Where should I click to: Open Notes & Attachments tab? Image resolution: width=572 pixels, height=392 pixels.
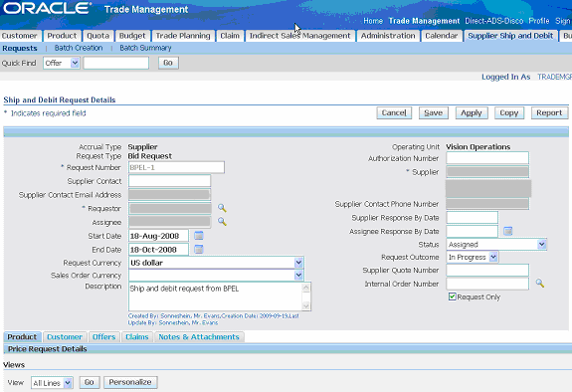coord(199,337)
